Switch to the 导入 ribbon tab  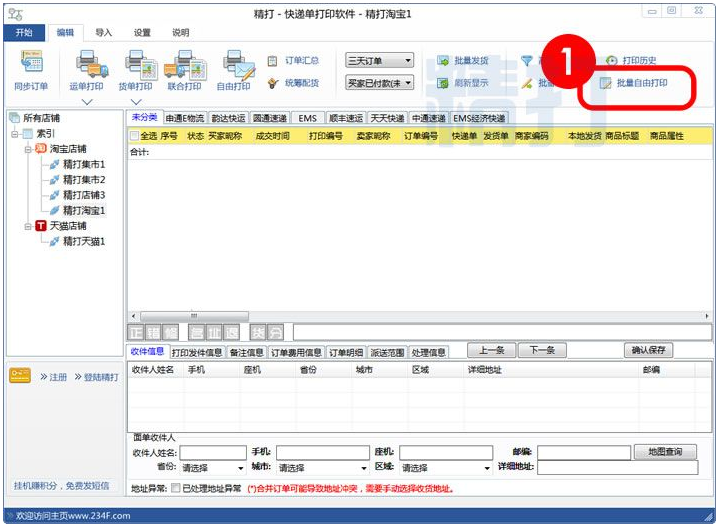103,33
